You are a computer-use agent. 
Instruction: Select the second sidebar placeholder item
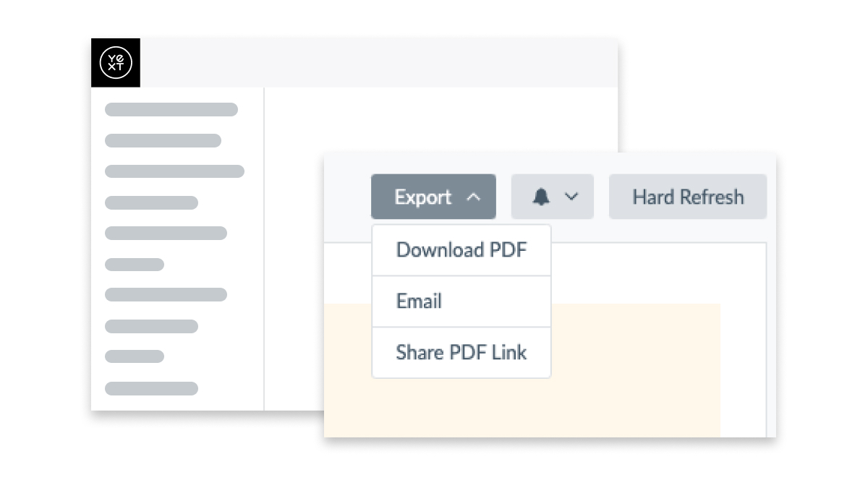[163, 141]
